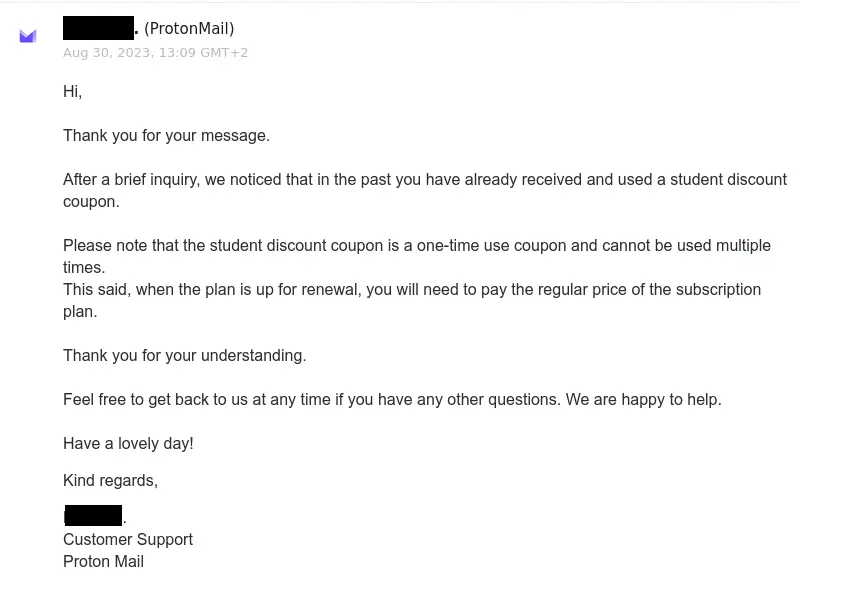Click the "Hi," greeting line

click(72, 92)
